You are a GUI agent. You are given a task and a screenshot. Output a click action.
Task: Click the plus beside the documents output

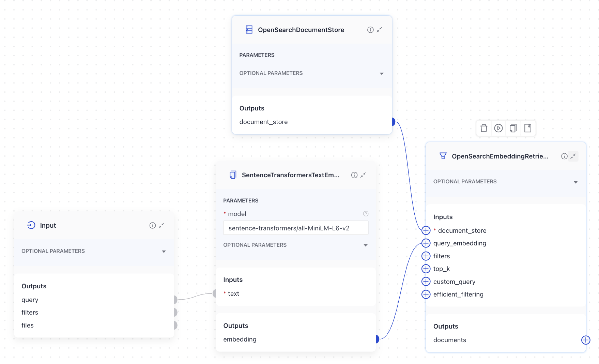click(x=585, y=340)
